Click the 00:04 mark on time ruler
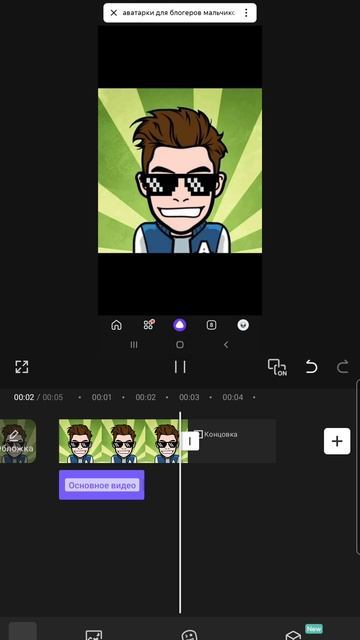 (233, 397)
